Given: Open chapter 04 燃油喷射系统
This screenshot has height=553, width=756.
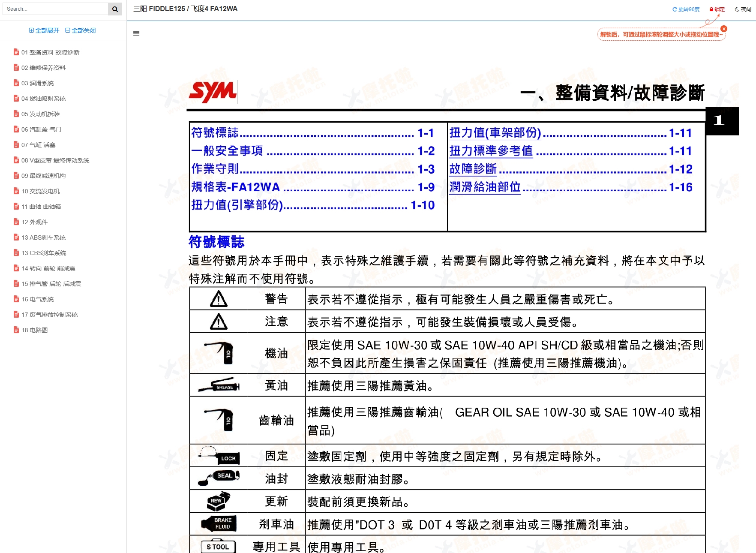Looking at the screenshot, I should point(39,99).
